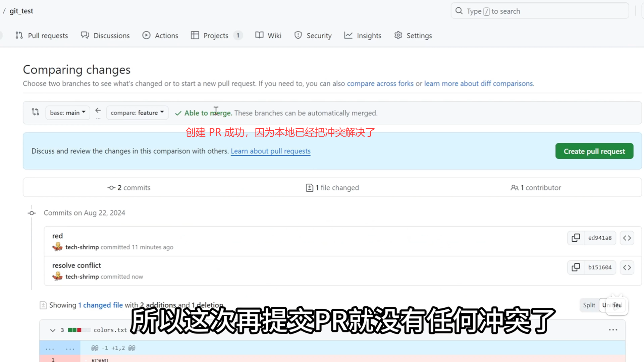Open Learn about pull requests link
This screenshot has width=644, height=362.
[x=270, y=151]
